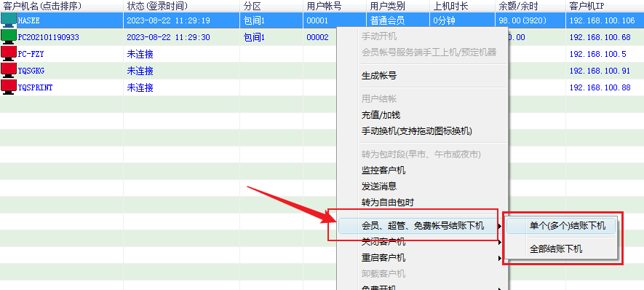This screenshot has width=644, height=290.
Task: Choose 全部结账下机 in submenu
Action: pyautogui.click(x=556, y=249)
